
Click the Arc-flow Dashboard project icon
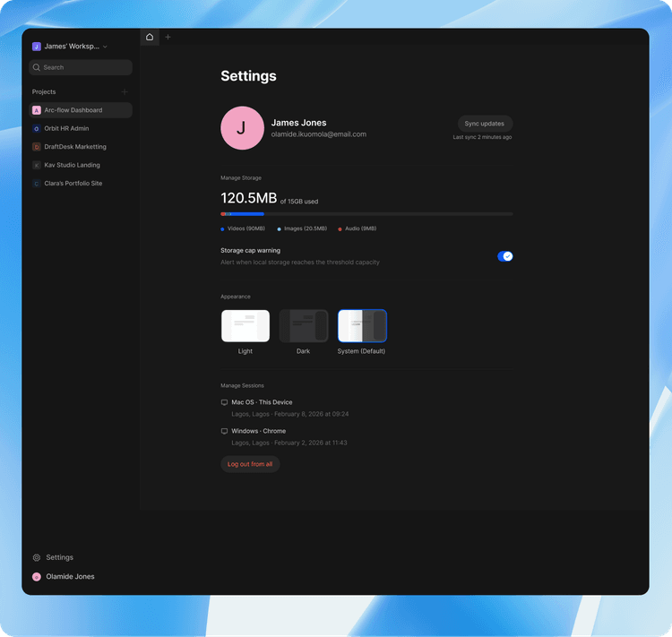(x=37, y=110)
